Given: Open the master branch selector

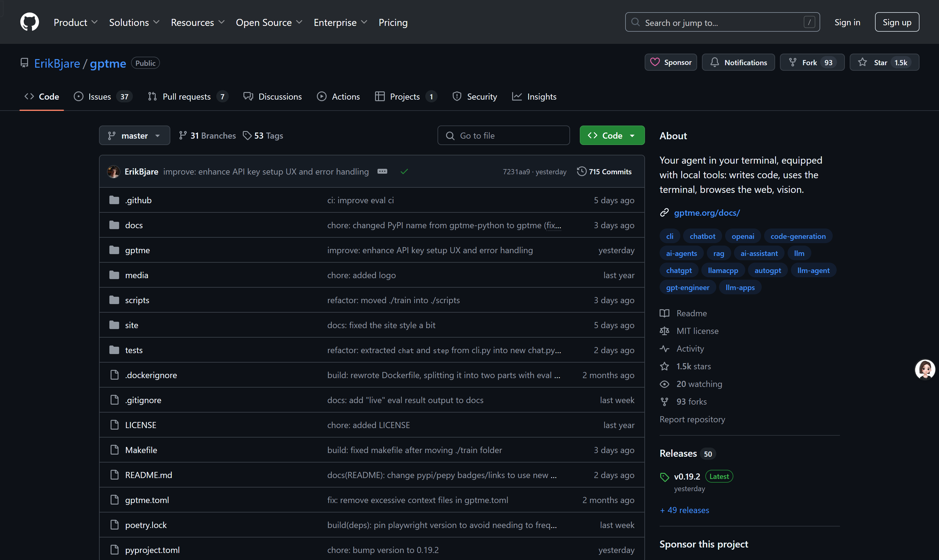Looking at the screenshot, I should [134, 136].
